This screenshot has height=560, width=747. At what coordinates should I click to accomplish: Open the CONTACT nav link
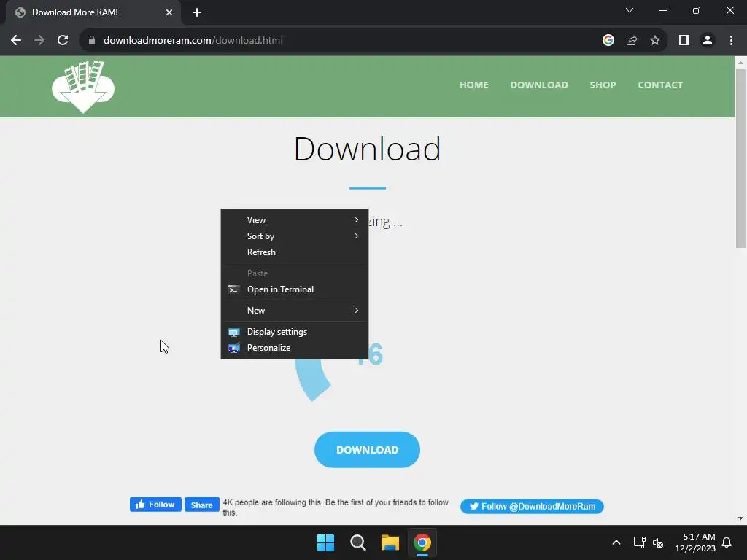pyautogui.click(x=660, y=85)
